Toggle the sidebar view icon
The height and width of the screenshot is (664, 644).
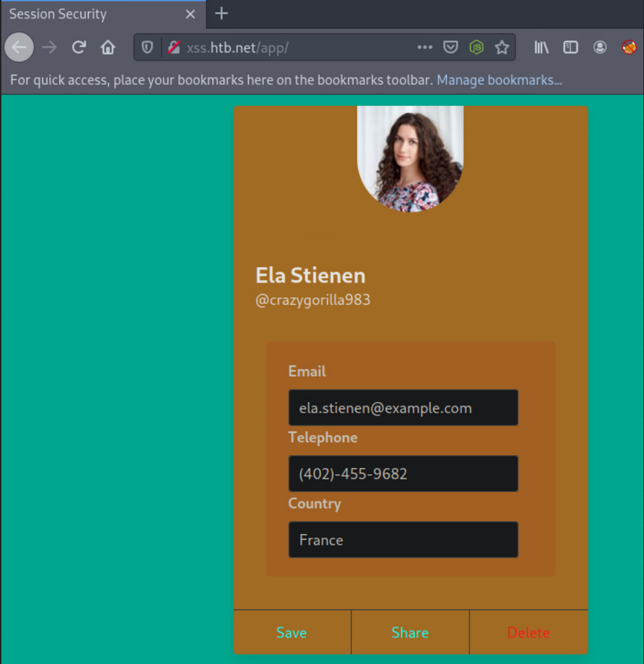point(570,47)
